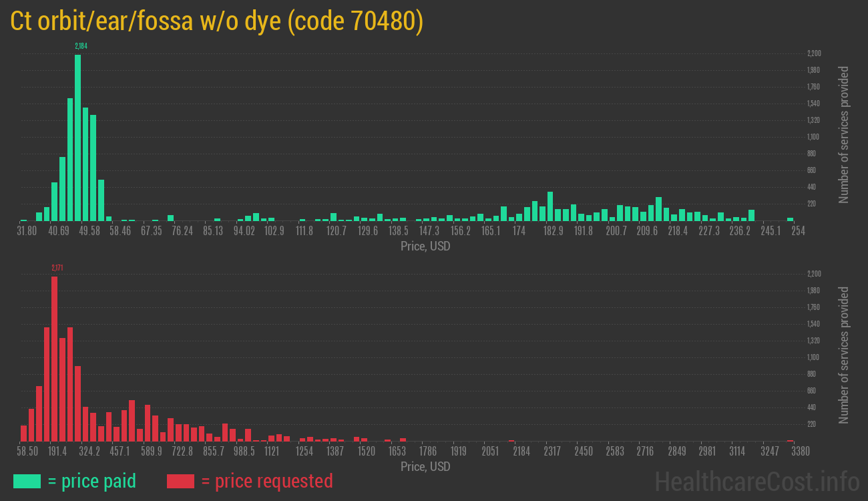This screenshot has height=501, width=868.
Task: Click the 2,184 value label above green peak
Action: coord(81,46)
